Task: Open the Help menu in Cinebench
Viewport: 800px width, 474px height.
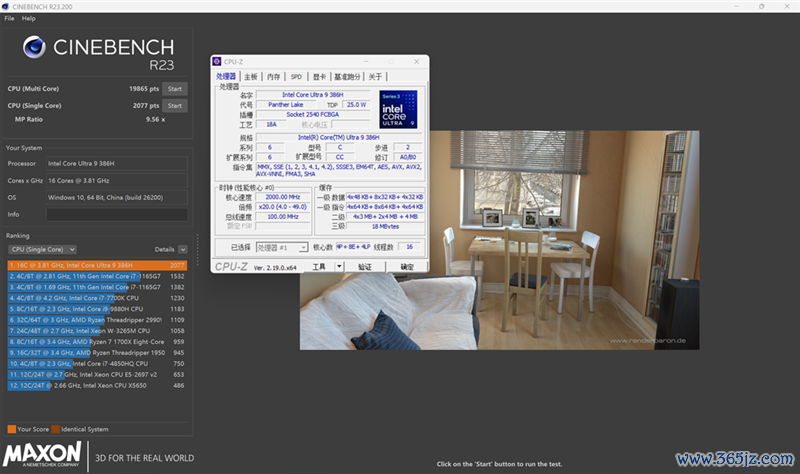Action: [29, 18]
